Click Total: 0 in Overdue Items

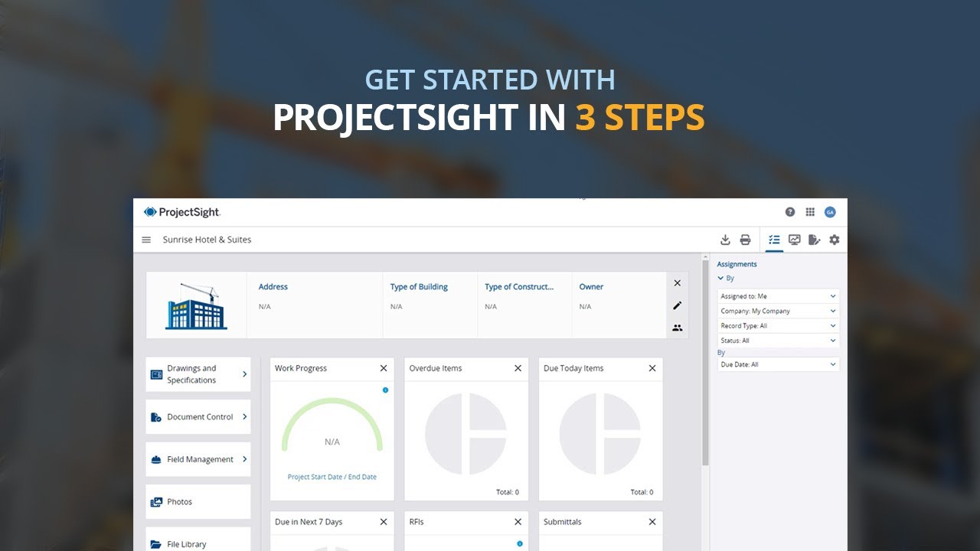506,492
